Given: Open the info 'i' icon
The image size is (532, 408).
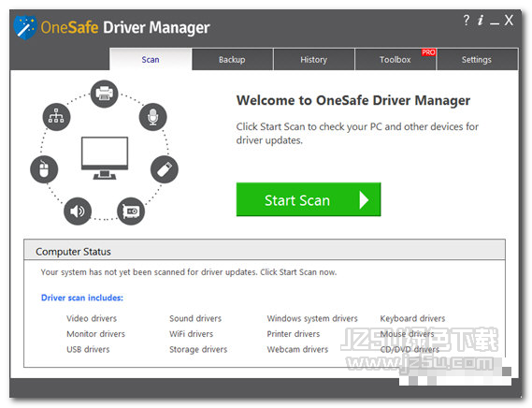Looking at the screenshot, I should click(480, 21).
